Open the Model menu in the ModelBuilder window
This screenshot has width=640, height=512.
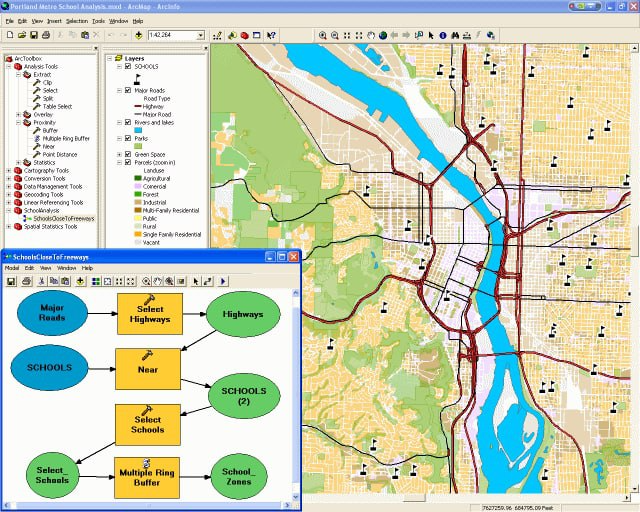coord(12,268)
